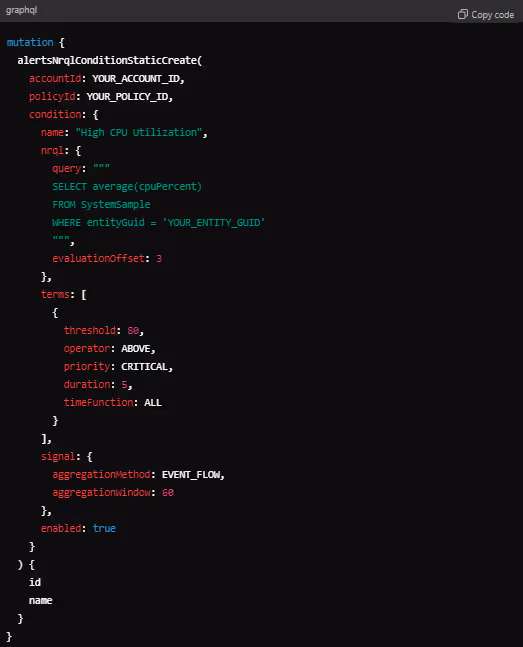Click the threshold value 80

[x=133, y=331]
